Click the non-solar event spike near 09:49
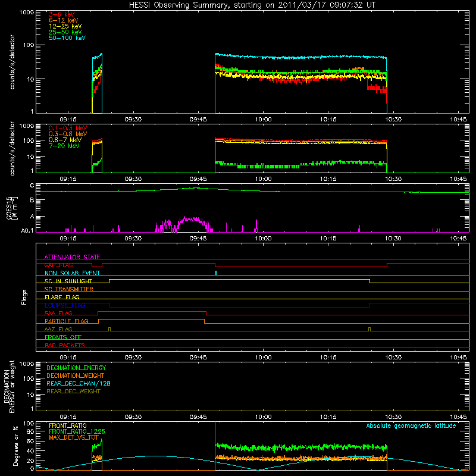476x476 pixels. [216, 273]
